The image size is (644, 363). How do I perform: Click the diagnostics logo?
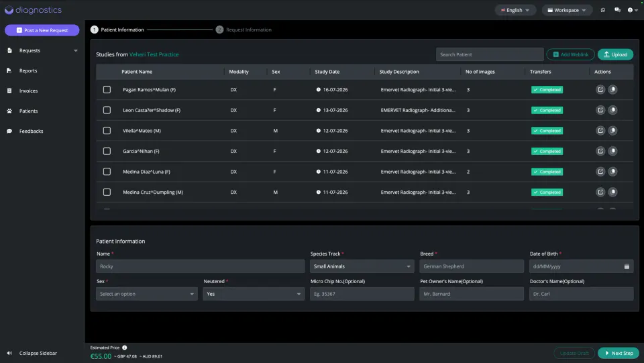click(x=33, y=10)
